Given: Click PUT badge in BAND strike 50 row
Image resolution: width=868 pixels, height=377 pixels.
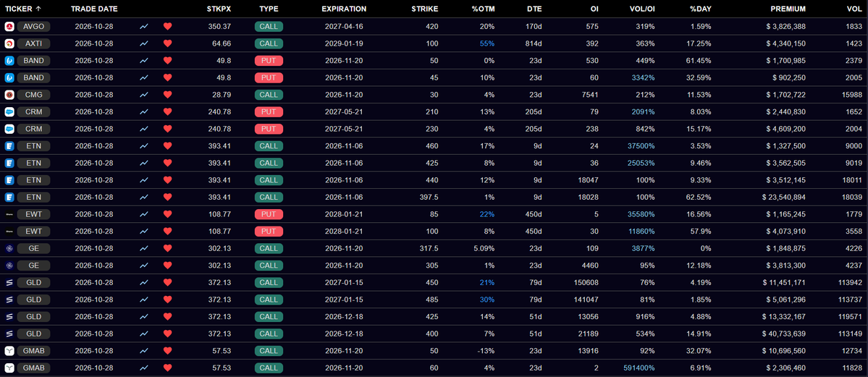Looking at the screenshot, I should click(269, 60).
